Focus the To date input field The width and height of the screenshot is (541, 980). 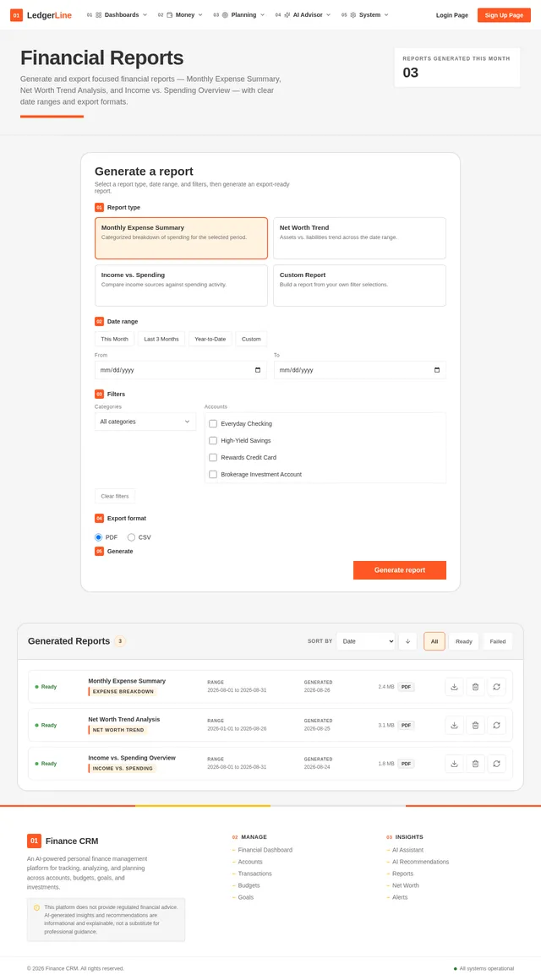359,370
